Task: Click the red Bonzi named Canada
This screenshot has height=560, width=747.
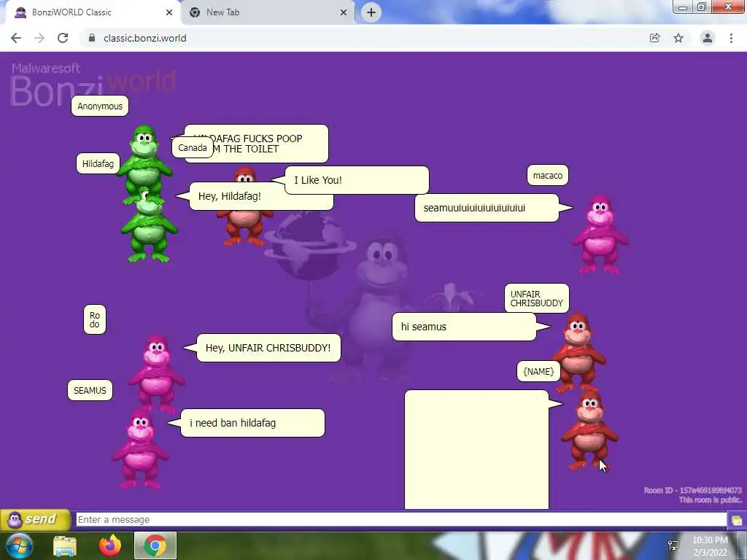Action: point(244,224)
